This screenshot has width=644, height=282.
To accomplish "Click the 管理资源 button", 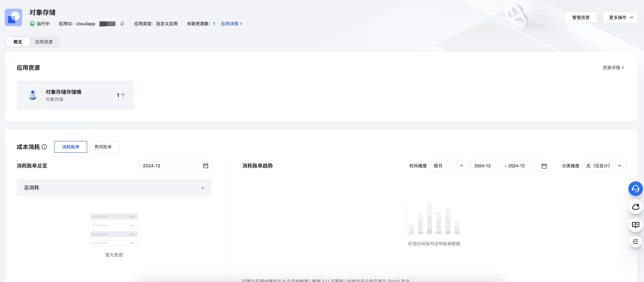I will coord(580,17).
